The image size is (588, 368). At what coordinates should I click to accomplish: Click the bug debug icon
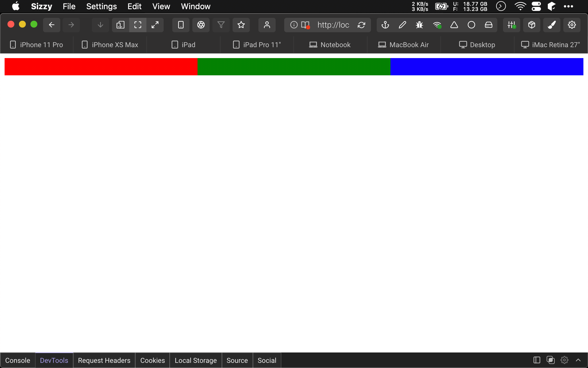(x=419, y=25)
